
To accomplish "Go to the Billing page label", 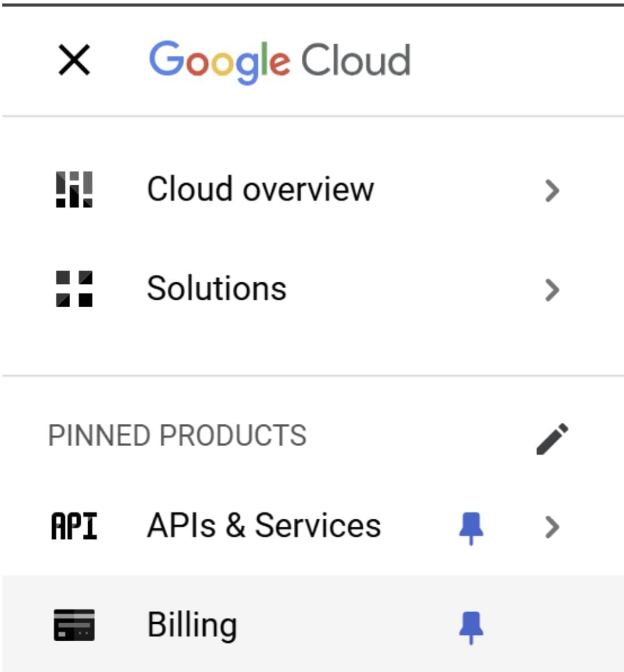I will [x=192, y=625].
